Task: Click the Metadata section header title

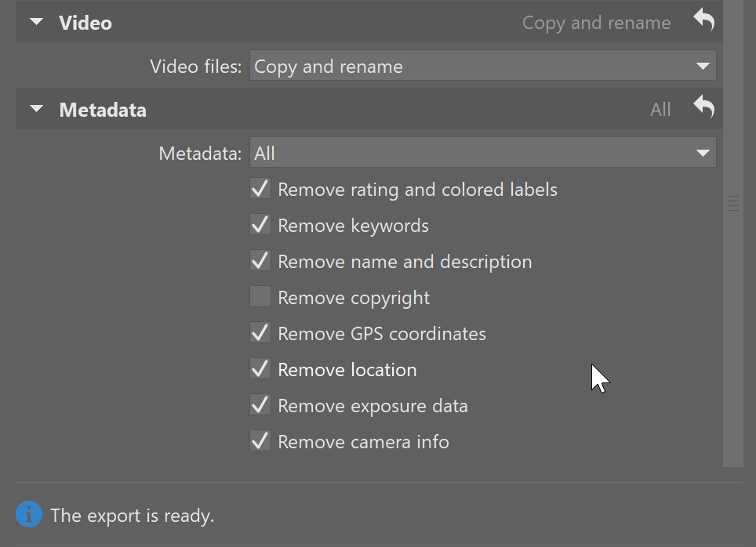Action: 103,110
